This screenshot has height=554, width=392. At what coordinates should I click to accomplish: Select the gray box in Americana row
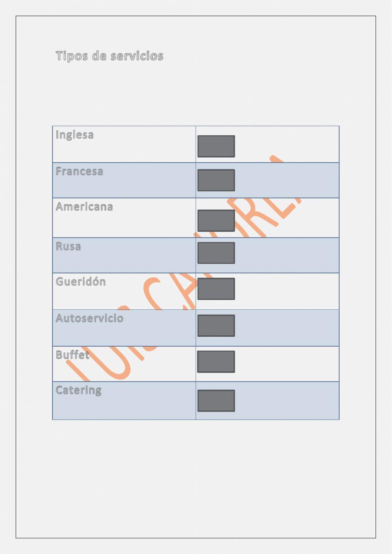[x=216, y=220]
